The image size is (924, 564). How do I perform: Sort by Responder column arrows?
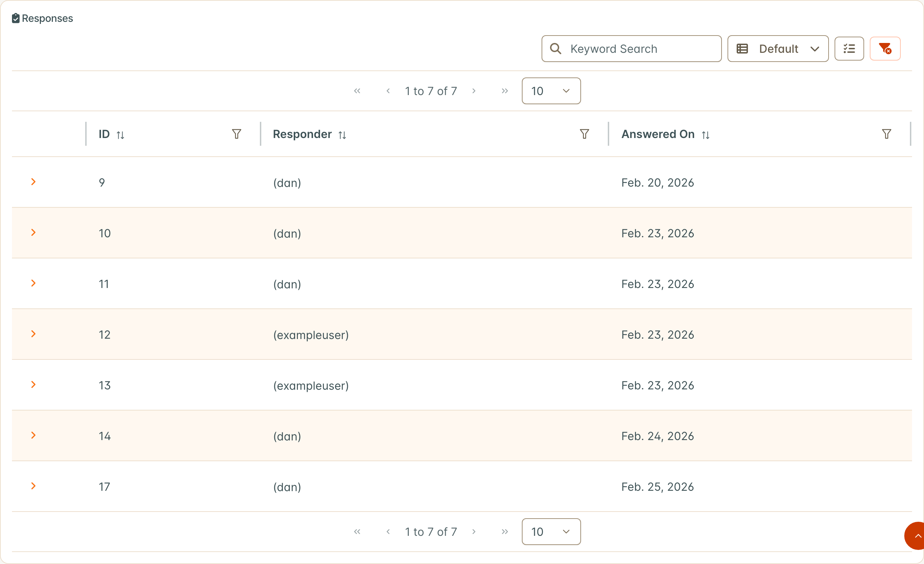tap(342, 135)
